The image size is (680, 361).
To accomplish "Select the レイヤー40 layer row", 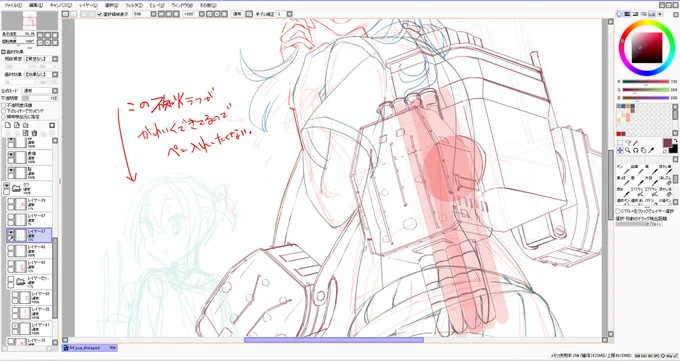I will (31, 297).
